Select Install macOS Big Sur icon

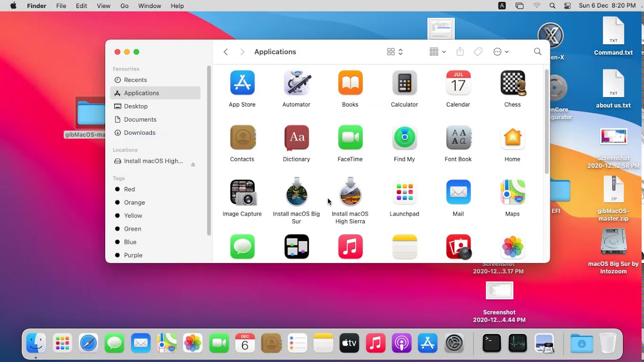coord(296,192)
